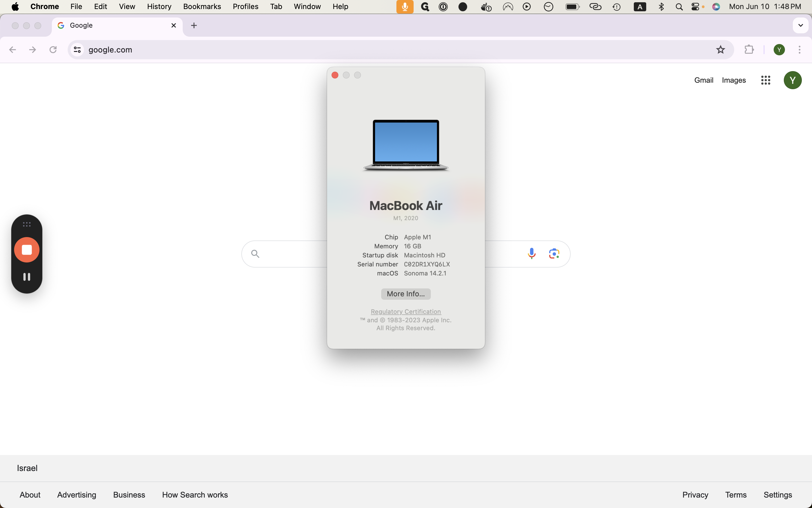Bookmark this tab with the star icon
This screenshot has height=508, width=812.
pos(720,50)
